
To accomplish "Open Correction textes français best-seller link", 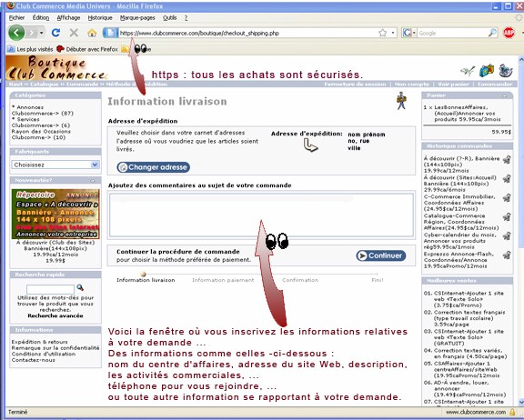I will [x=469, y=318].
